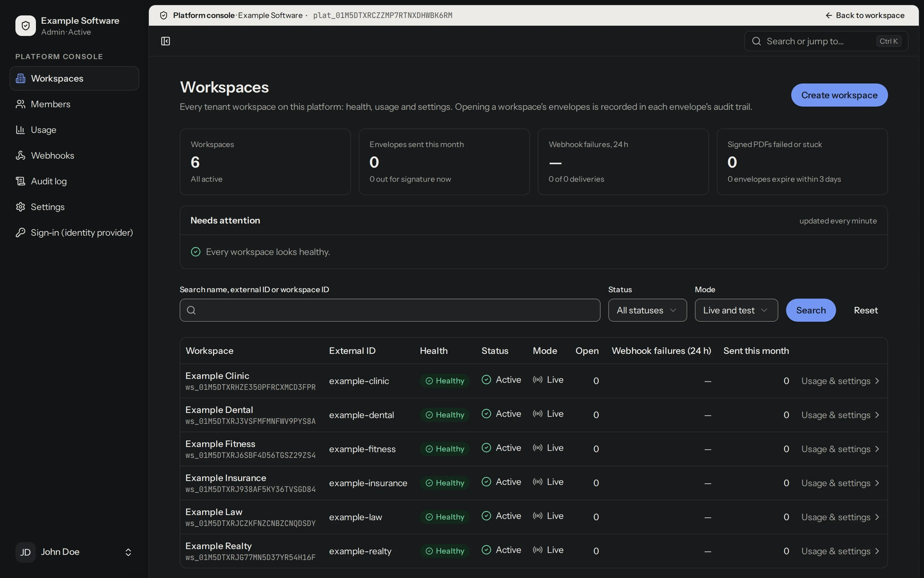924x578 pixels.
Task: Click the Webhooks icon in sidebar
Action: pos(21,155)
